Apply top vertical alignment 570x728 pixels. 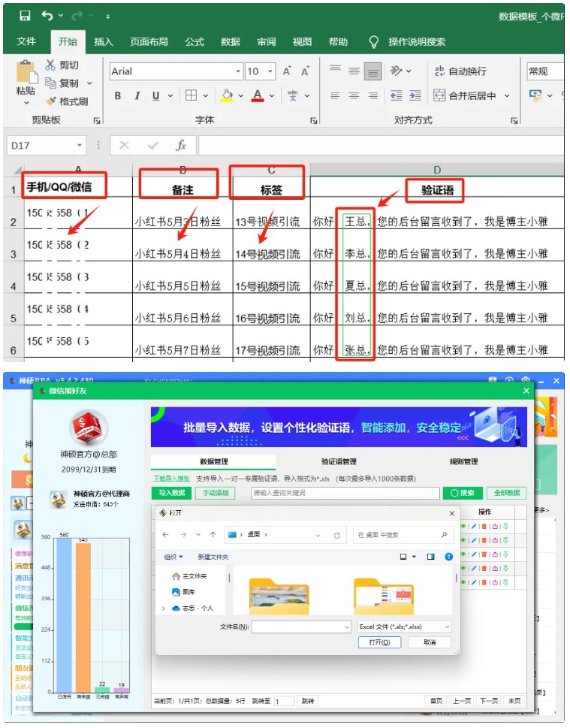point(335,71)
